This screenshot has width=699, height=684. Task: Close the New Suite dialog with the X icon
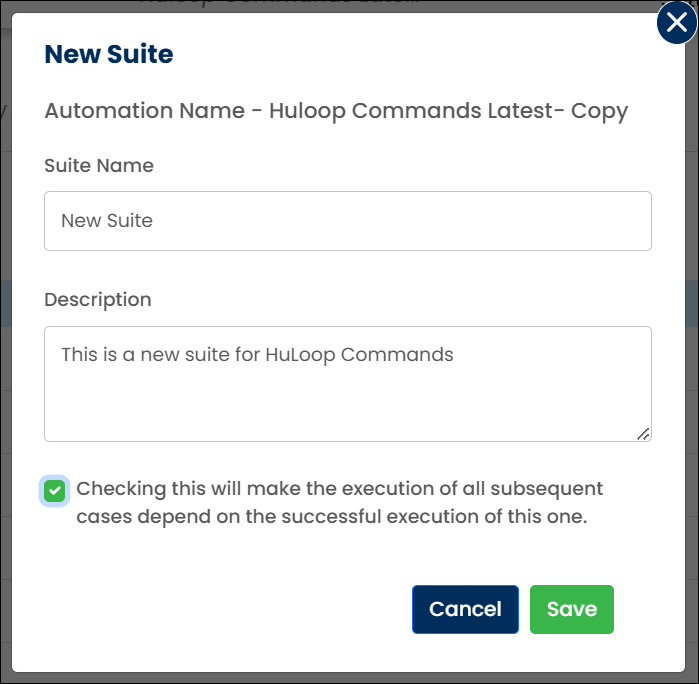pos(677,22)
